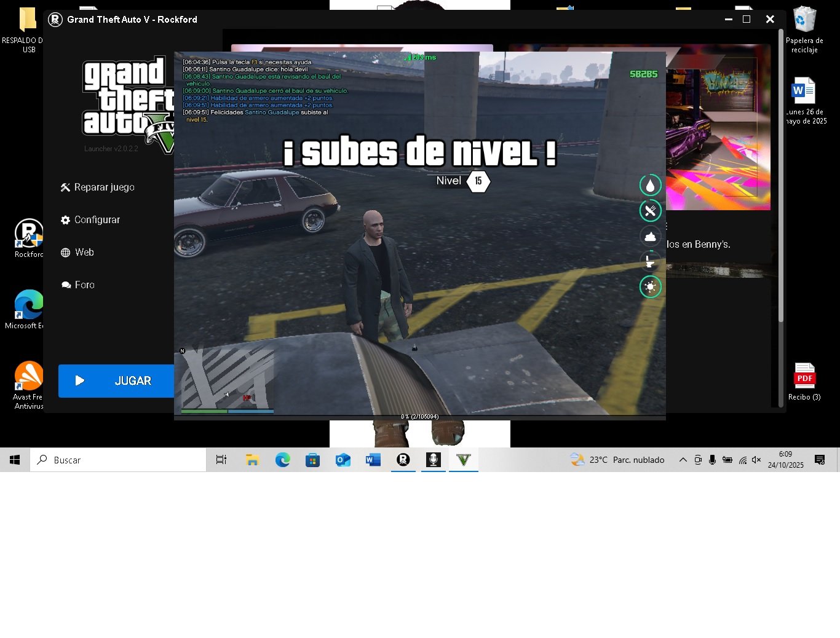
Task: Click the Buscar search box
Action: pyautogui.click(x=118, y=460)
